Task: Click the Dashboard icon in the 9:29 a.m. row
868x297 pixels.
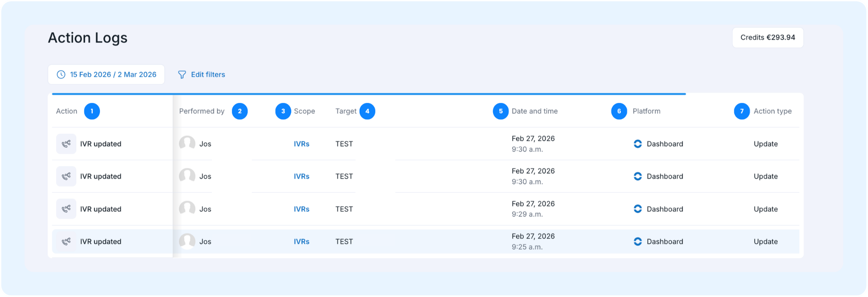Action: (637, 209)
